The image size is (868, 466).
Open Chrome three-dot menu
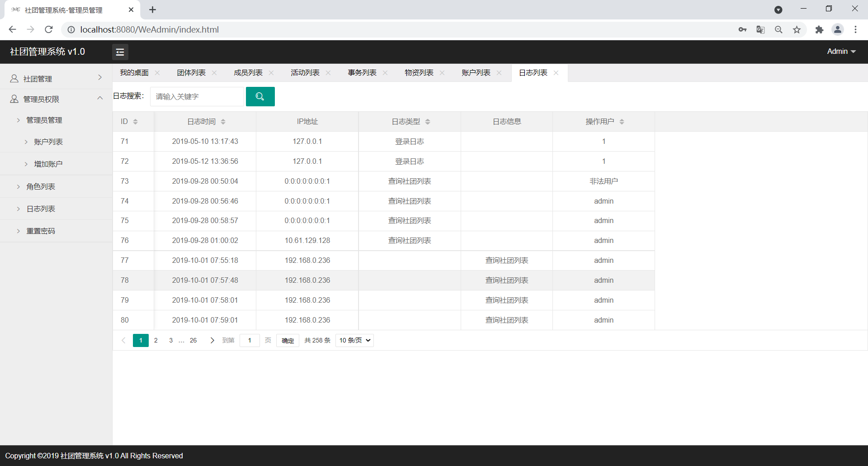[855, 29]
